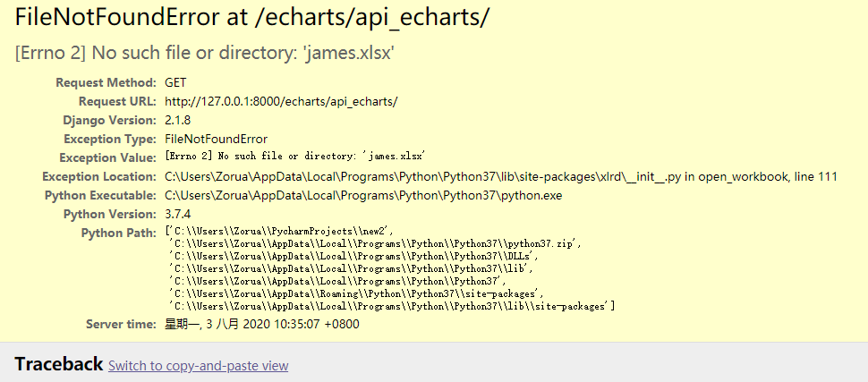Click the Roaming site-packages path entry
The width and height of the screenshot is (868, 382).
pyautogui.click(x=356, y=293)
